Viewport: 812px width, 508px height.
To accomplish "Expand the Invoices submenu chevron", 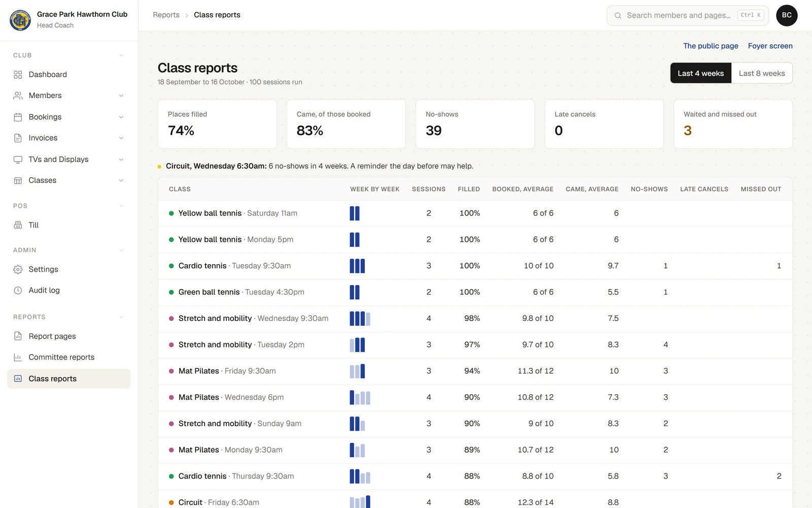I will [x=121, y=138].
